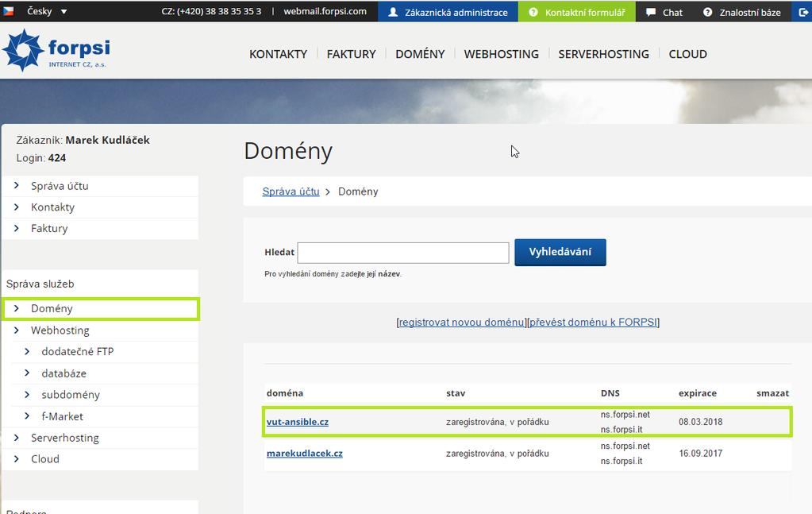Click Správa účtu breadcrumb link
This screenshot has height=514, width=812.
[291, 191]
